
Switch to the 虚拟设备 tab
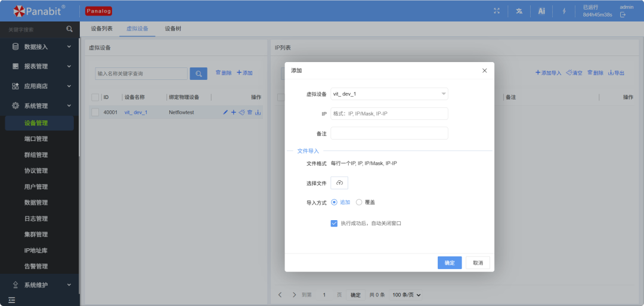point(137,29)
